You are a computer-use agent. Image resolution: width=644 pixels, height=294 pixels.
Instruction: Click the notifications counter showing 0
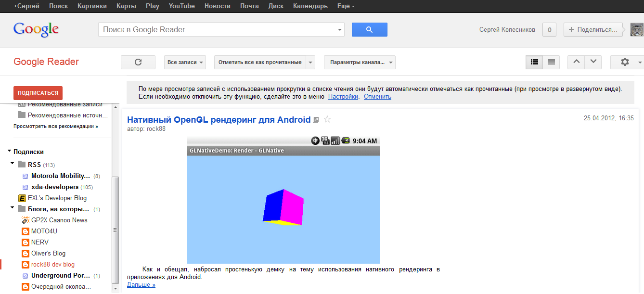[x=550, y=29]
